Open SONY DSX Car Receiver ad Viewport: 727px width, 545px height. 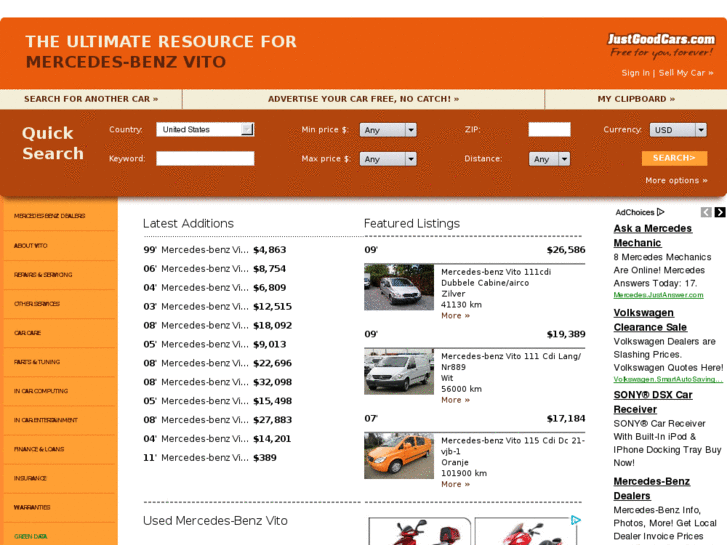tap(653, 402)
